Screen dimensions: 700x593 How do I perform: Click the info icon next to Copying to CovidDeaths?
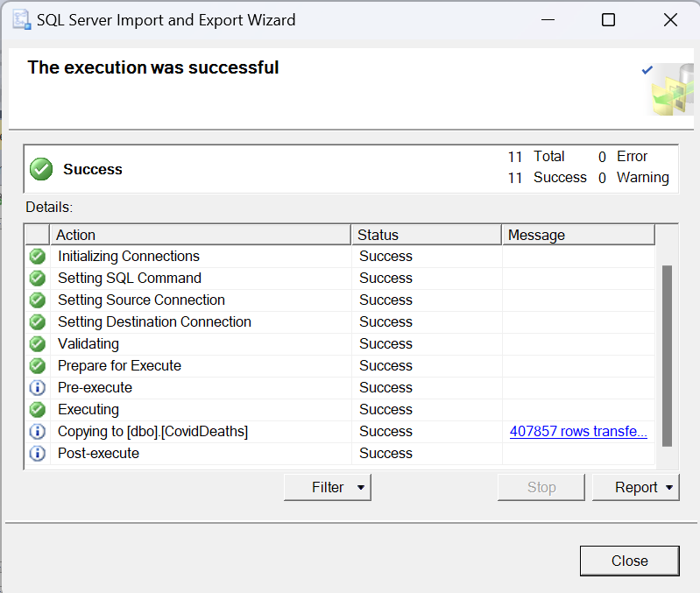click(38, 432)
